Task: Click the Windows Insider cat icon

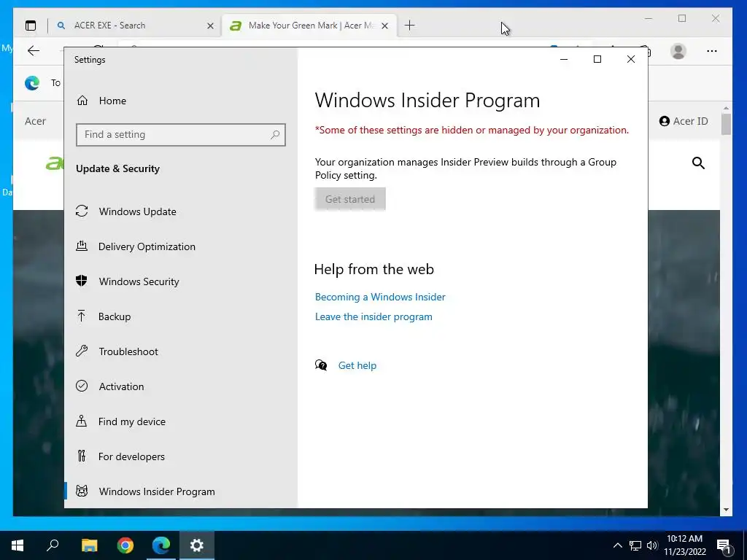Action: click(x=82, y=491)
